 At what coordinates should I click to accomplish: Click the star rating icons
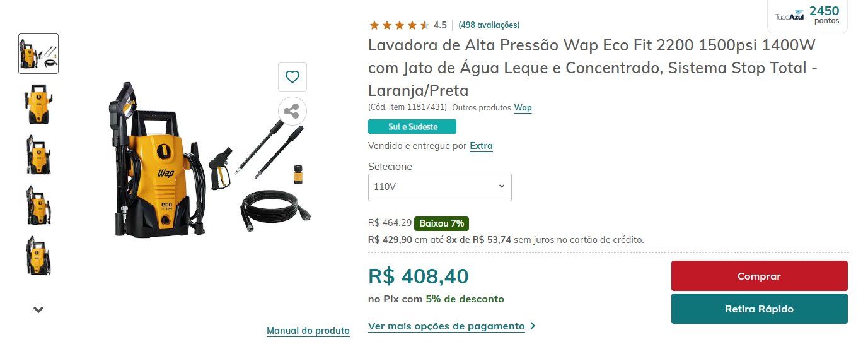399,25
